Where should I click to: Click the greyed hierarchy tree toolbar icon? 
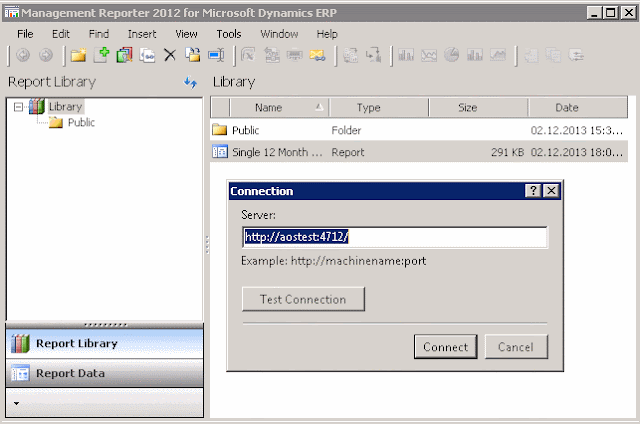pos(271,55)
